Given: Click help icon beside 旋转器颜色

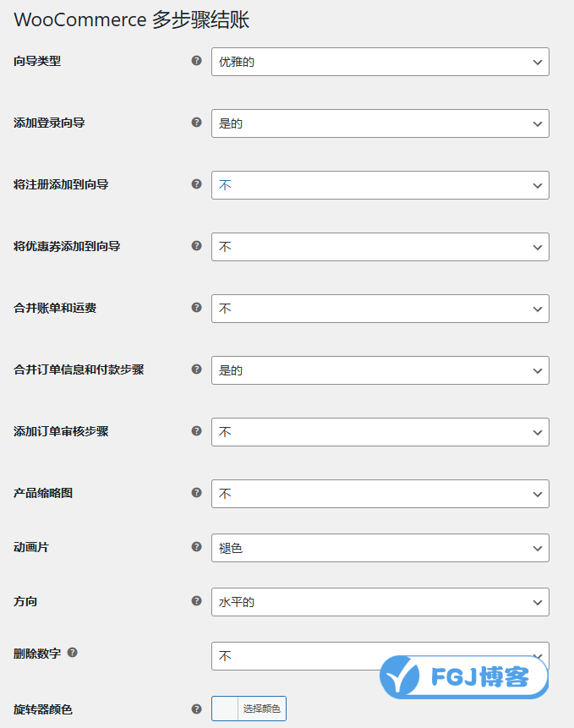Looking at the screenshot, I should pos(197,709).
